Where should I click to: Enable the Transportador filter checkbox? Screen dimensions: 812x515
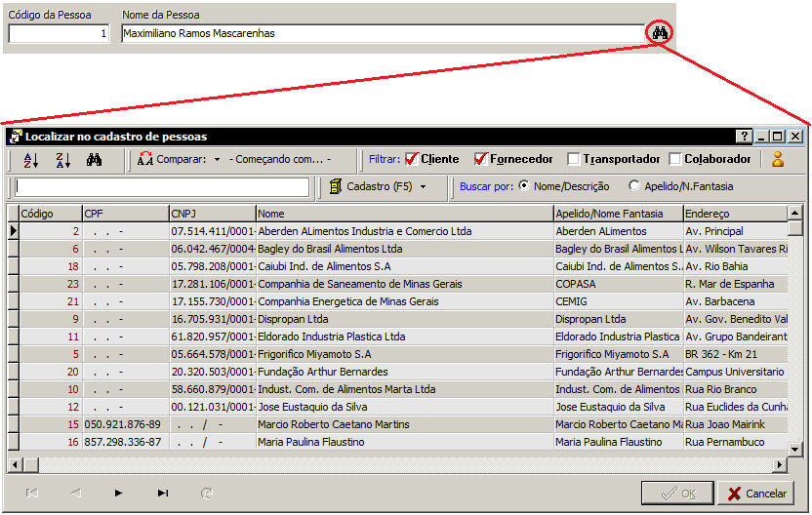pos(574,159)
